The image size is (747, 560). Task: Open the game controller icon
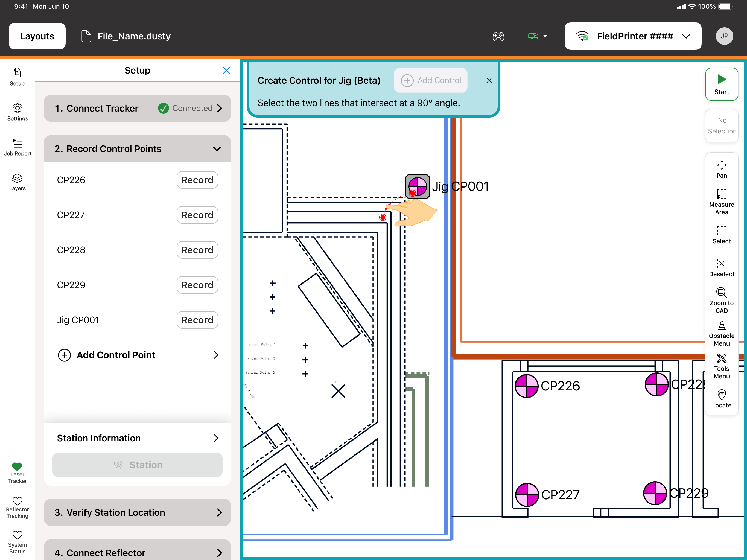[498, 36]
